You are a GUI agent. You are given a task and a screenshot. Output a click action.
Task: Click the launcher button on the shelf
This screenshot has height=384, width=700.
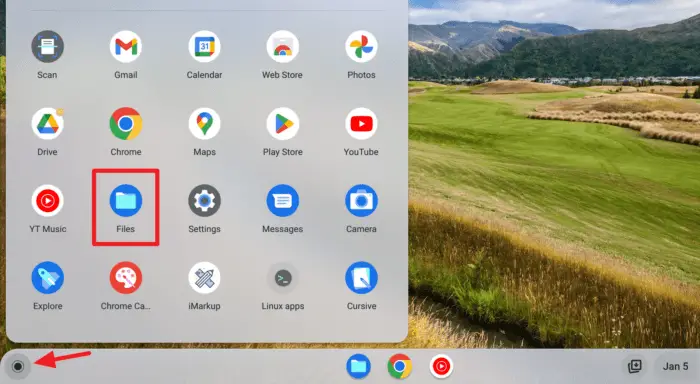(x=18, y=367)
